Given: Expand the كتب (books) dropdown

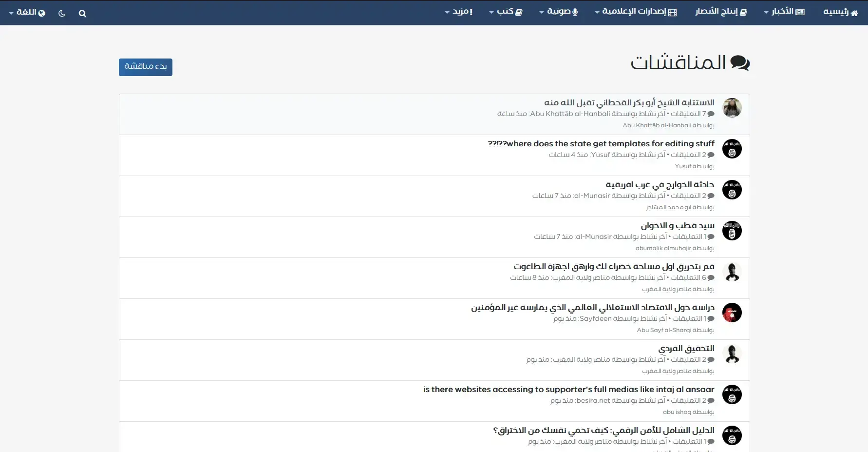Looking at the screenshot, I should click(x=505, y=12).
